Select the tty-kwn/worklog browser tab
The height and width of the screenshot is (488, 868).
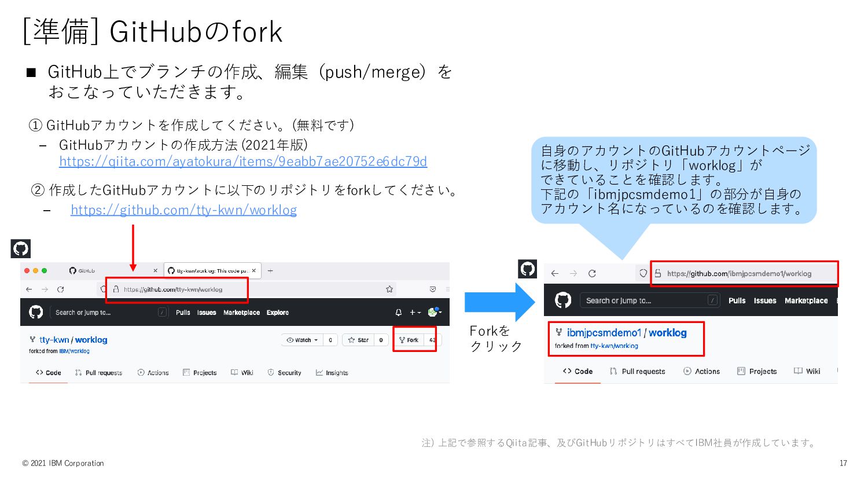(212, 270)
